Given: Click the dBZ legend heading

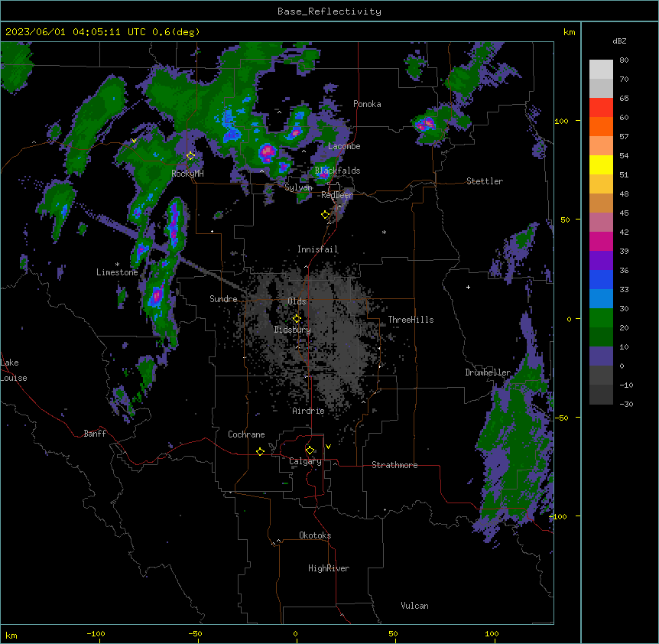Looking at the screenshot, I should click(x=619, y=41).
